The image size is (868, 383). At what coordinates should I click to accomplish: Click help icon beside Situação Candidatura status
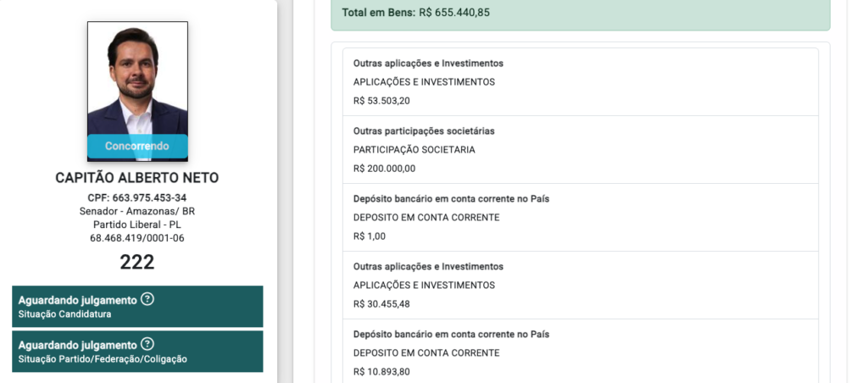147,299
